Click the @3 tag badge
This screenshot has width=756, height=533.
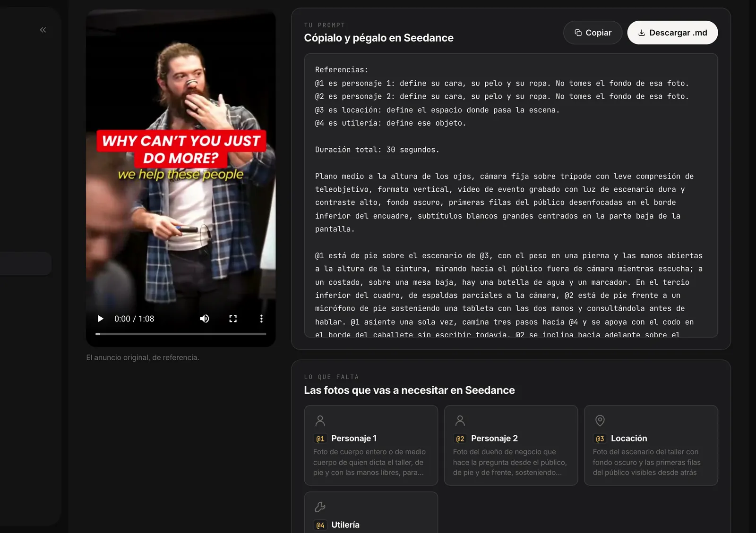pos(600,439)
